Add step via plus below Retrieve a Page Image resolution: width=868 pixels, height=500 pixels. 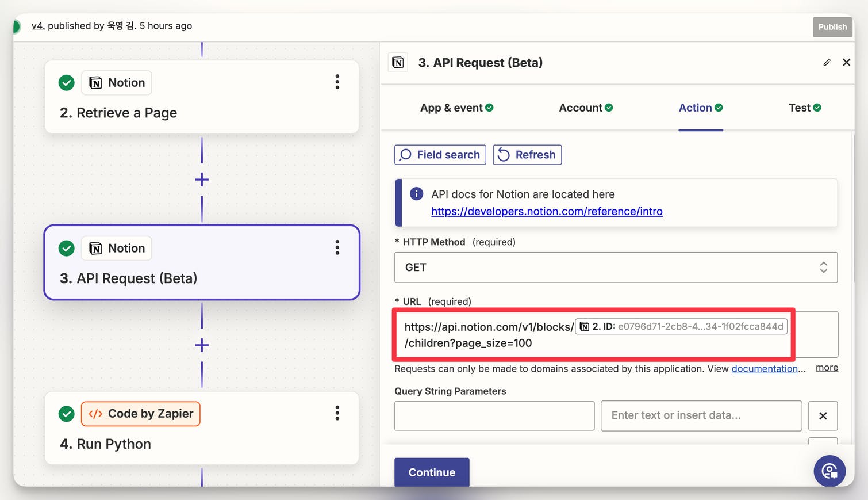click(202, 180)
